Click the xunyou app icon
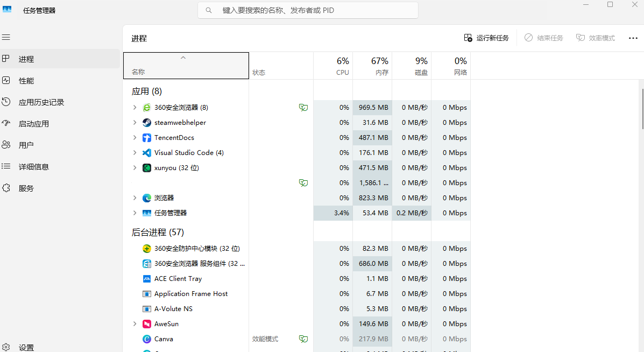Image resolution: width=644 pixels, height=352 pixels. click(147, 168)
